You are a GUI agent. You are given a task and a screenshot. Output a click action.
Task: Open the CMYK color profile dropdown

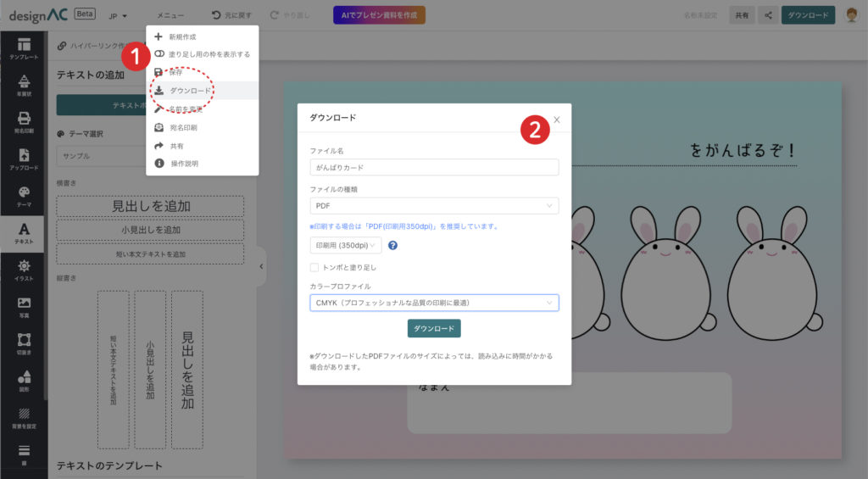click(x=434, y=303)
